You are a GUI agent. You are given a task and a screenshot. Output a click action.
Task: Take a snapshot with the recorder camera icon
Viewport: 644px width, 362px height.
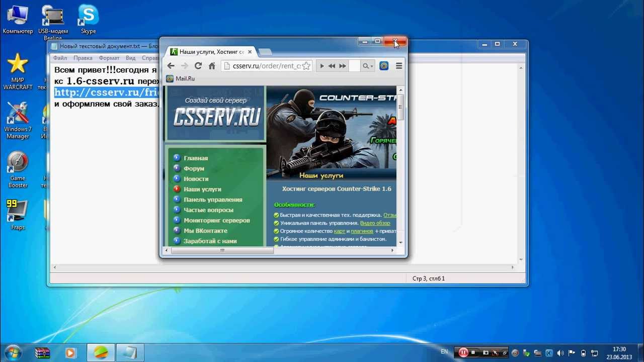486,353
